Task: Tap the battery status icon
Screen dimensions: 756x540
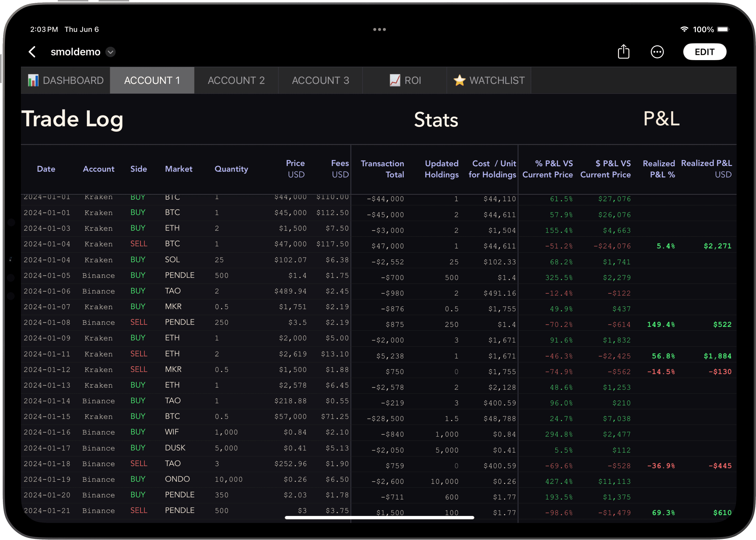Action: 723,29
